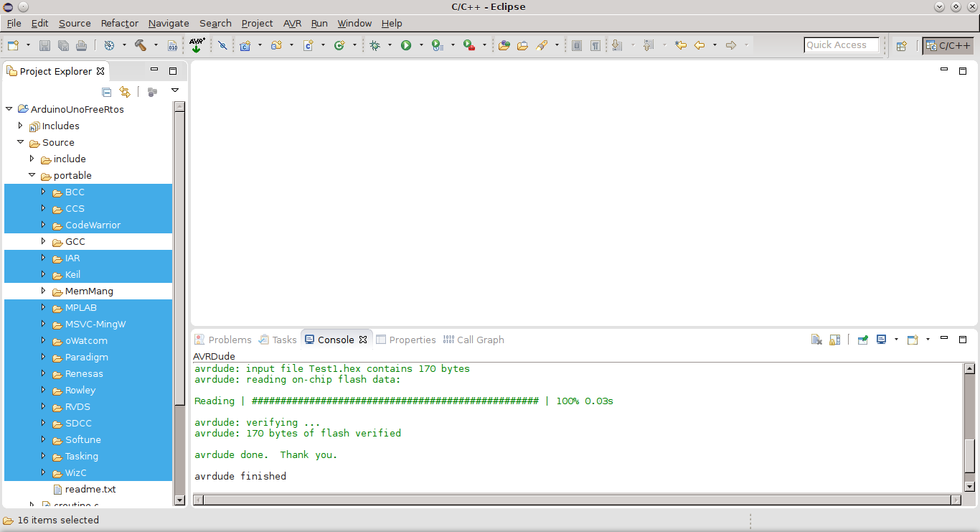Click the New C source file icon
980x532 pixels.
pyautogui.click(x=308, y=45)
